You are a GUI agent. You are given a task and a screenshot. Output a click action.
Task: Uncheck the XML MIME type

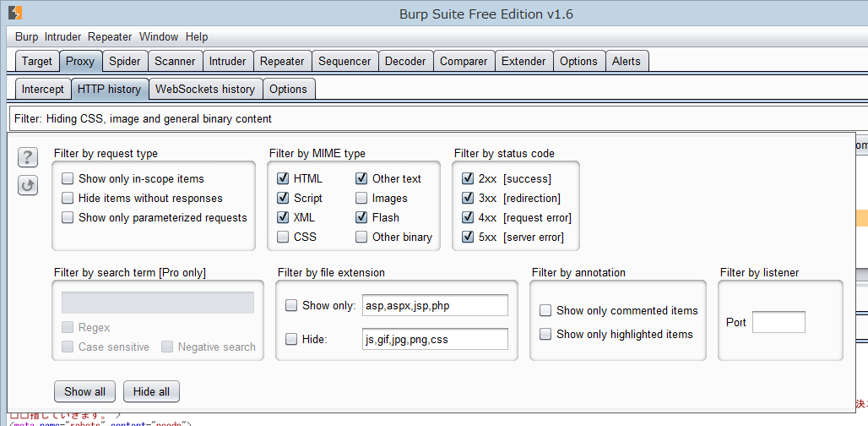click(283, 218)
